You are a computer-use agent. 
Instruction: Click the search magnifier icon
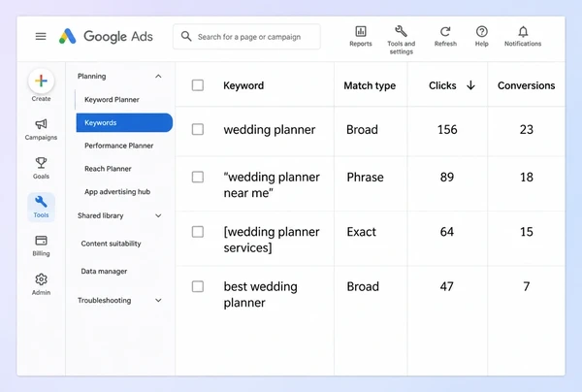[x=186, y=36]
